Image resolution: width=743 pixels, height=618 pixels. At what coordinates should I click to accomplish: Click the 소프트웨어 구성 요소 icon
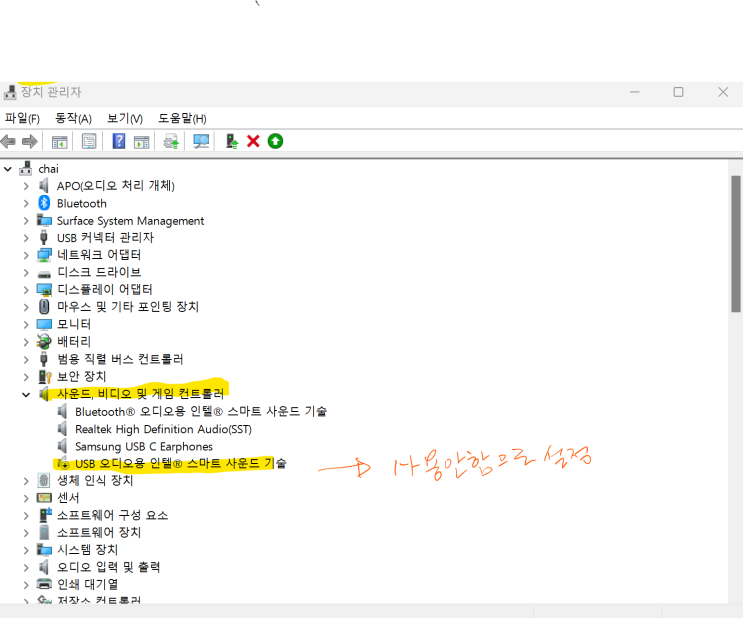pyautogui.click(x=45, y=515)
